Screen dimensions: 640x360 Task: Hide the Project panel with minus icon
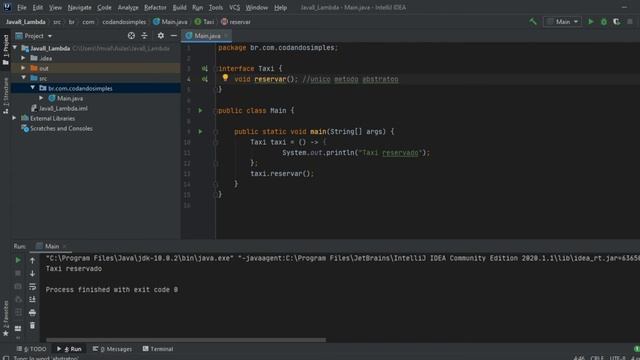pyautogui.click(x=173, y=36)
